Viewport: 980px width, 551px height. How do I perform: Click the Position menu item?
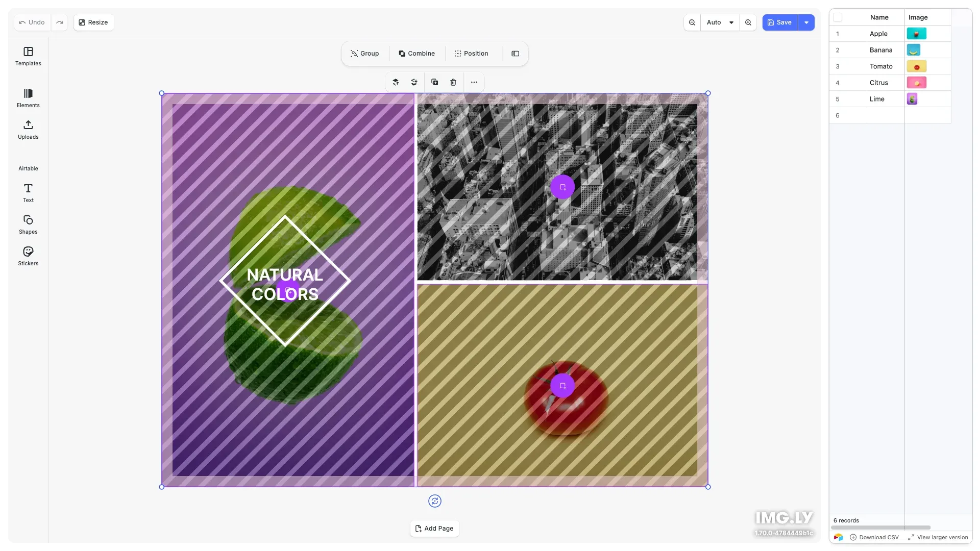point(472,54)
